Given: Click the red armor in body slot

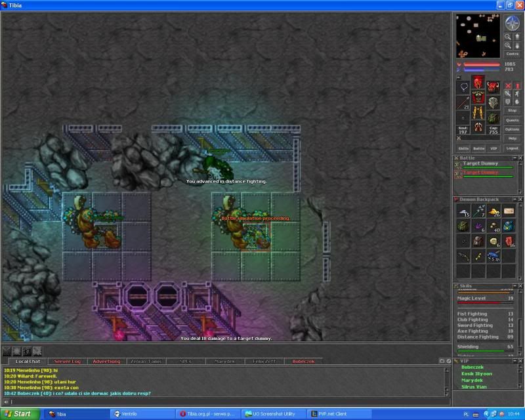Looking at the screenshot, I should pyautogui.click(x=478, y=97).
